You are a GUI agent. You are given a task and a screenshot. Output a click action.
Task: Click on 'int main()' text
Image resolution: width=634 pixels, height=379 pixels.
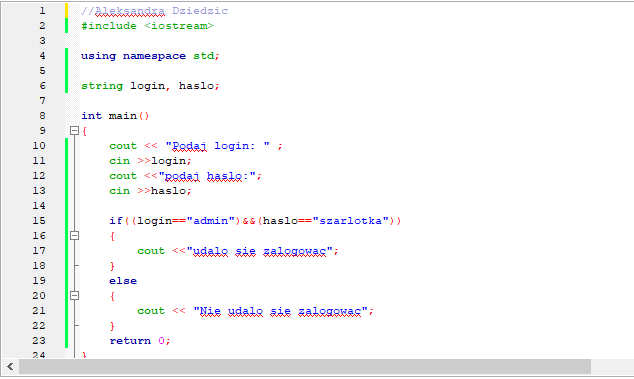point(115,116)
